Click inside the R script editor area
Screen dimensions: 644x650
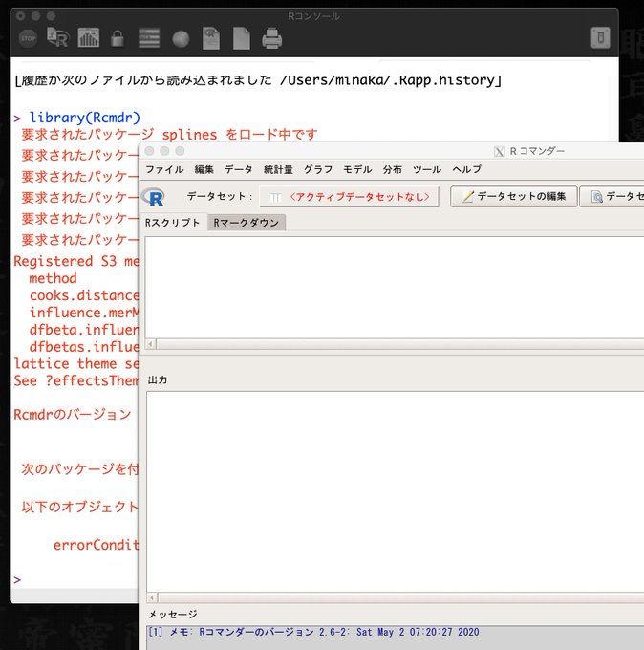pos(394,288)
